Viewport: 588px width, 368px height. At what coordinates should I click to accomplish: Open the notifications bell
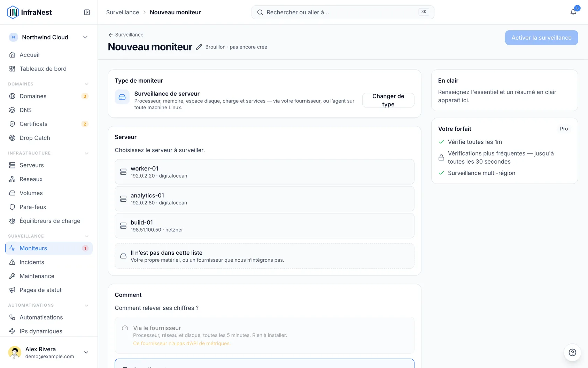pos(573,12)
